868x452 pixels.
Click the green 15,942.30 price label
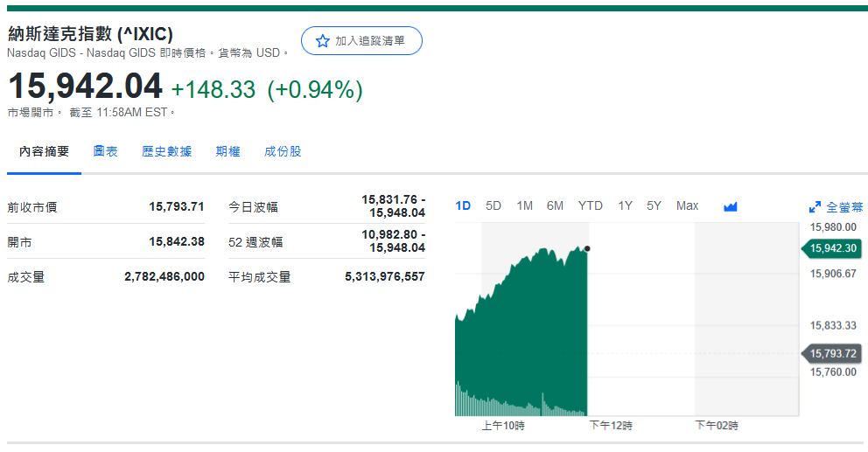832,248
